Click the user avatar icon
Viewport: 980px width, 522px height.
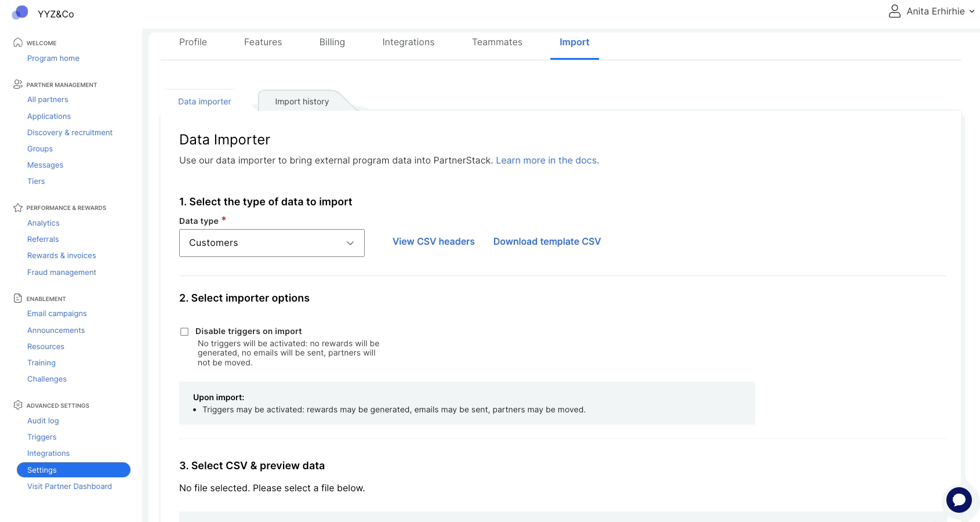(x=895, y=11)
